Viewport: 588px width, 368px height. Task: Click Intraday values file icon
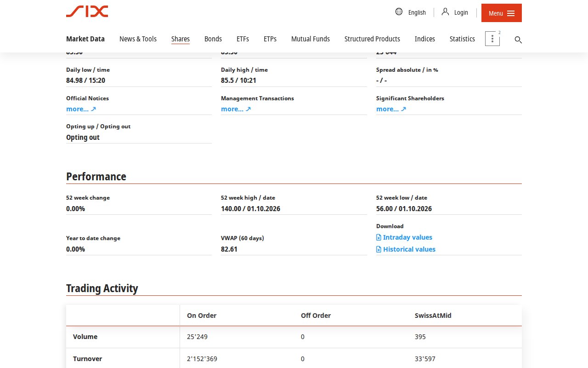point(379,237)
